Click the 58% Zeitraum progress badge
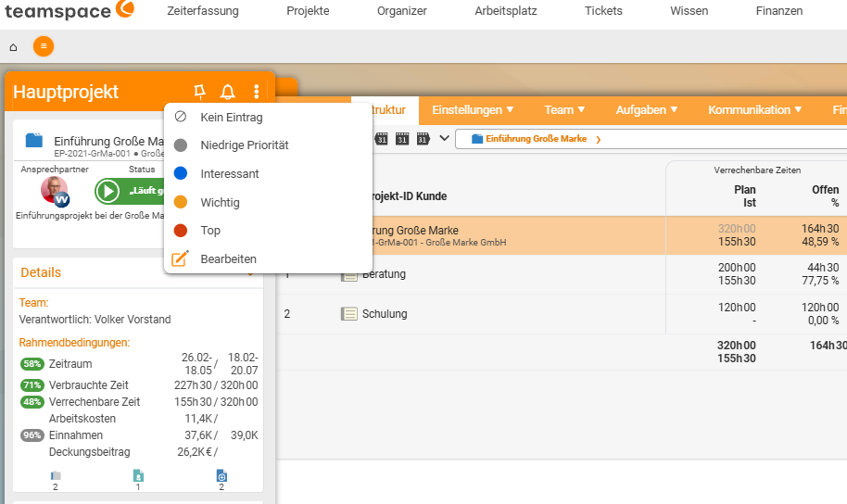The width and height of the screenshot is (847, 504). pos(32,364)
